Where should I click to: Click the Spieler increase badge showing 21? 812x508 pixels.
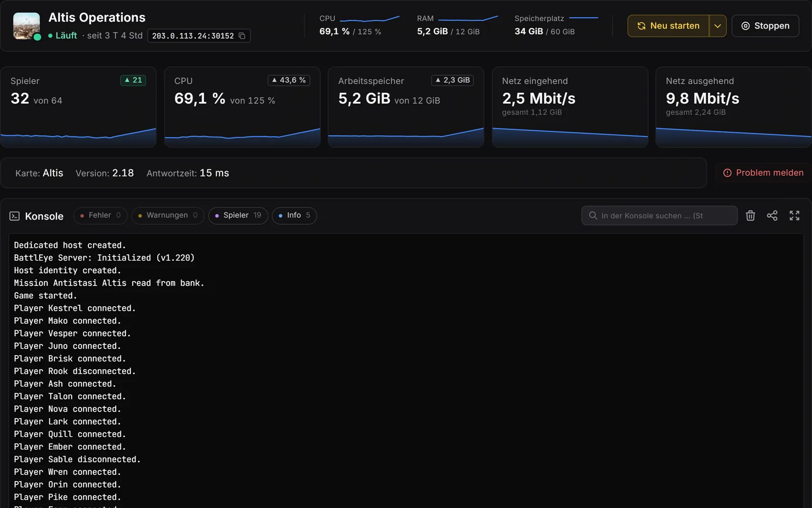point(133,80)
